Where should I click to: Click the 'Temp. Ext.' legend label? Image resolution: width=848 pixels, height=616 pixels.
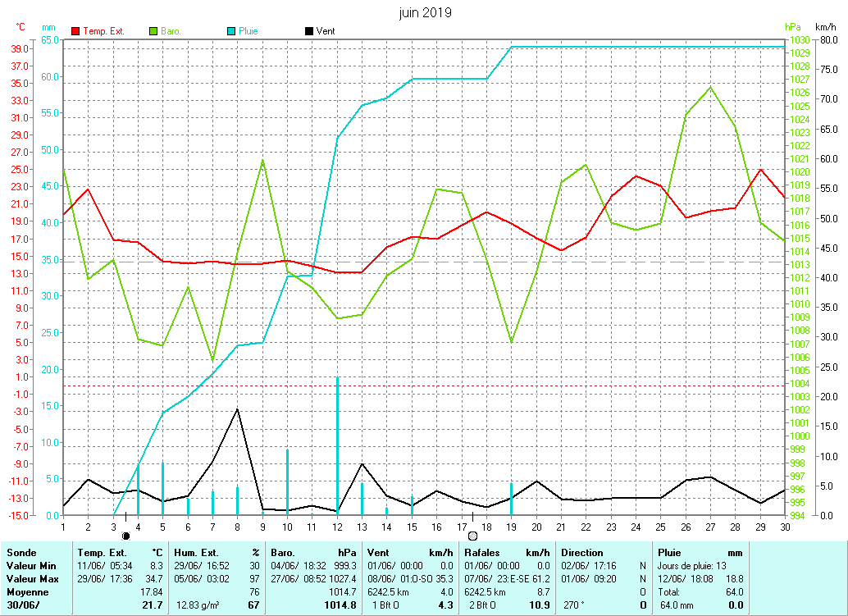click(x=104, y=31)
